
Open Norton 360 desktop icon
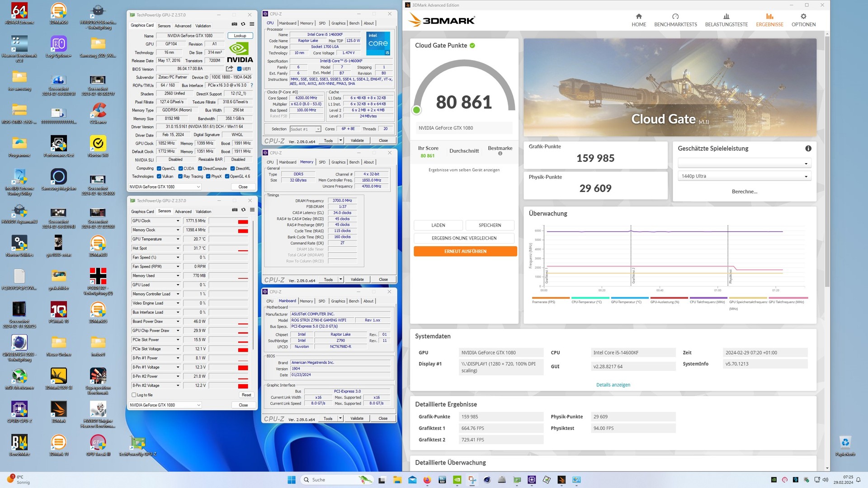coord(98,146)
